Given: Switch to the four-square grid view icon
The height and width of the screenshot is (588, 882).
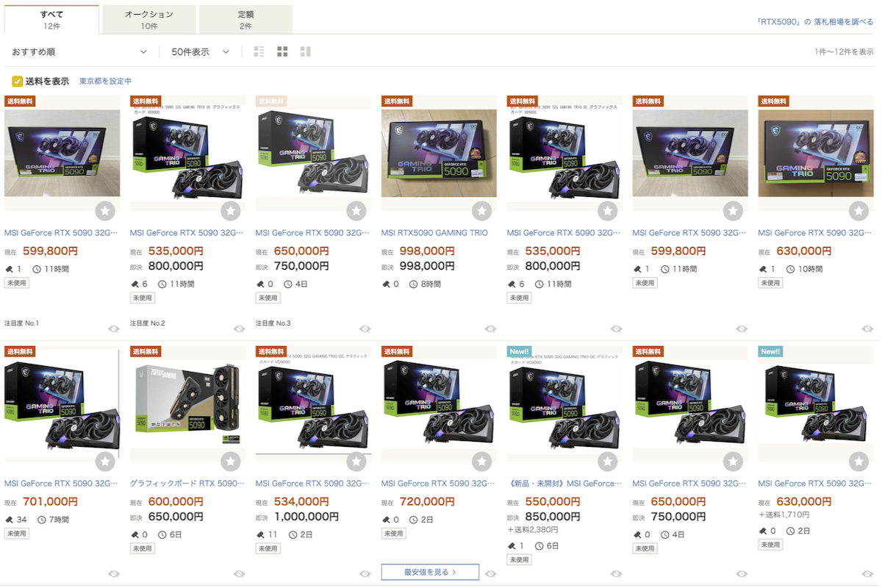Looking at the screenshot, I should click(282, 51).
